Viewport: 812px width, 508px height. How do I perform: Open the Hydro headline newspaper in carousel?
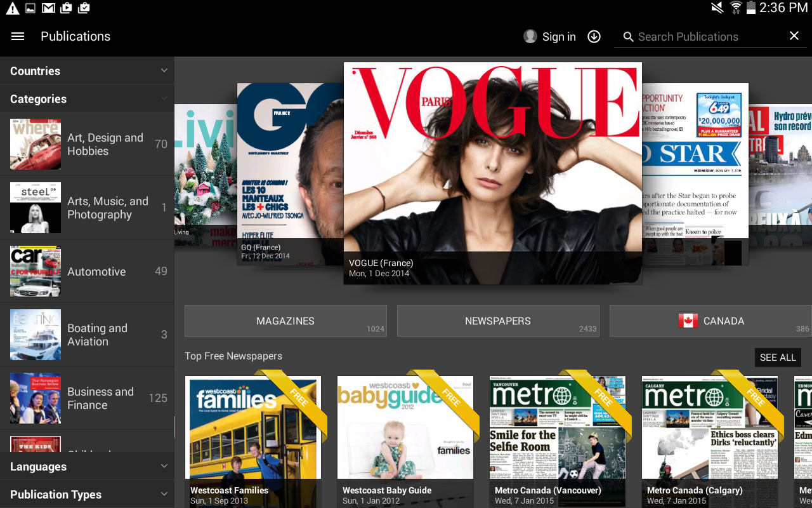coord(780,174)
